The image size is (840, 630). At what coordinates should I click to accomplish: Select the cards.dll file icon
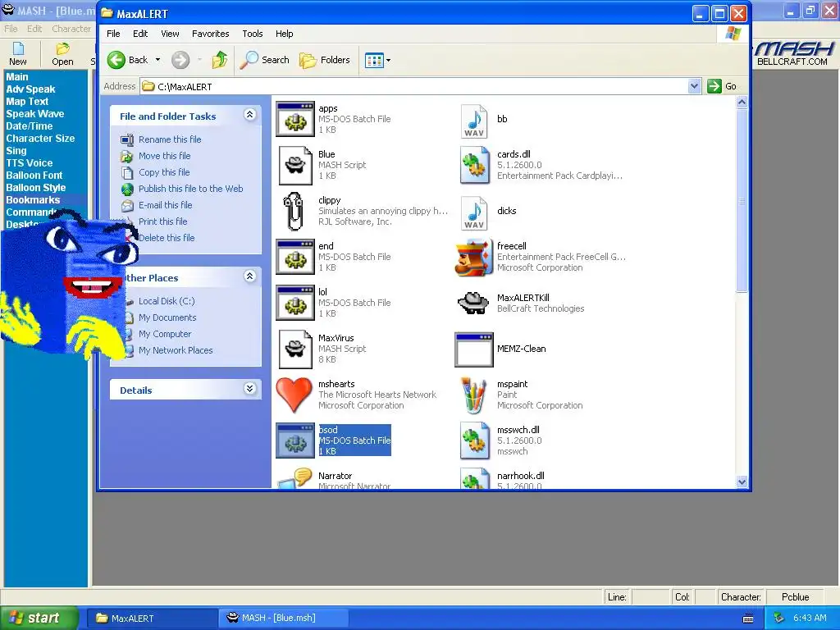[x=474, y=165]
